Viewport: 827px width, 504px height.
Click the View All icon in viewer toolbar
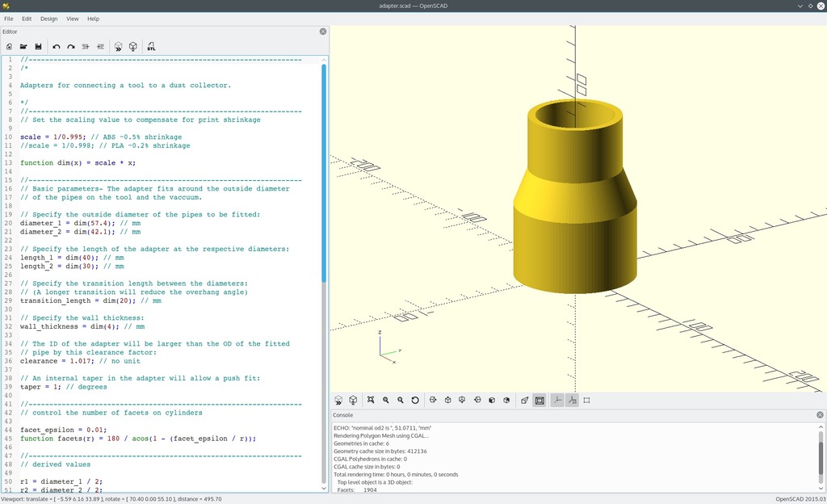coord(371,400)
